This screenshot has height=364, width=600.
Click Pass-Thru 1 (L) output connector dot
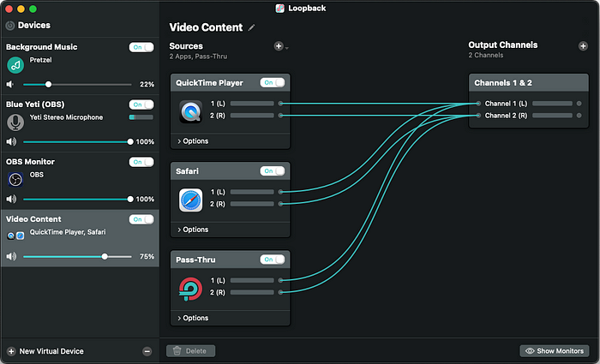[x=280, y=280]
